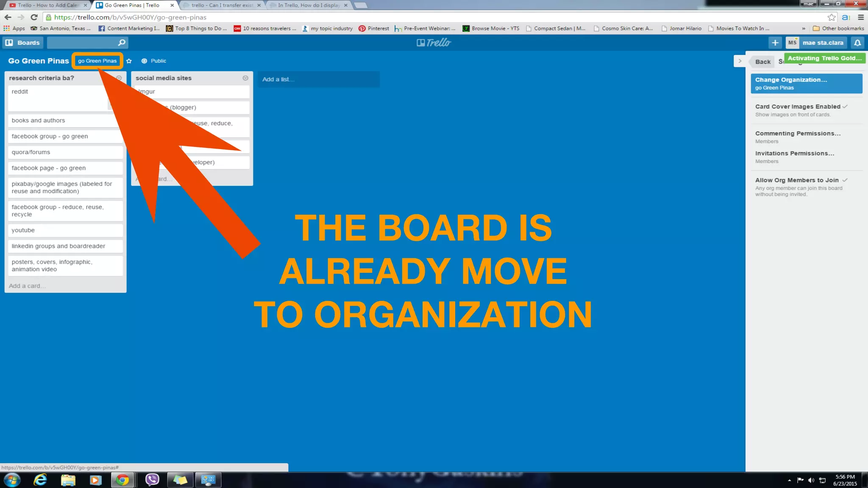Open the Windows Start button
Screen dimensions: 868x488
(x=12, y=480)
